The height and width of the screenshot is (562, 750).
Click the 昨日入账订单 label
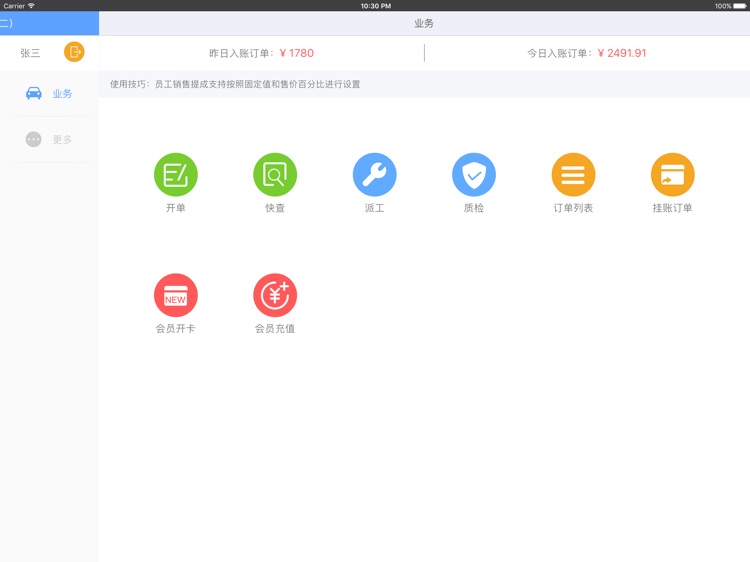pyautogui.click(x=240, y=53)
